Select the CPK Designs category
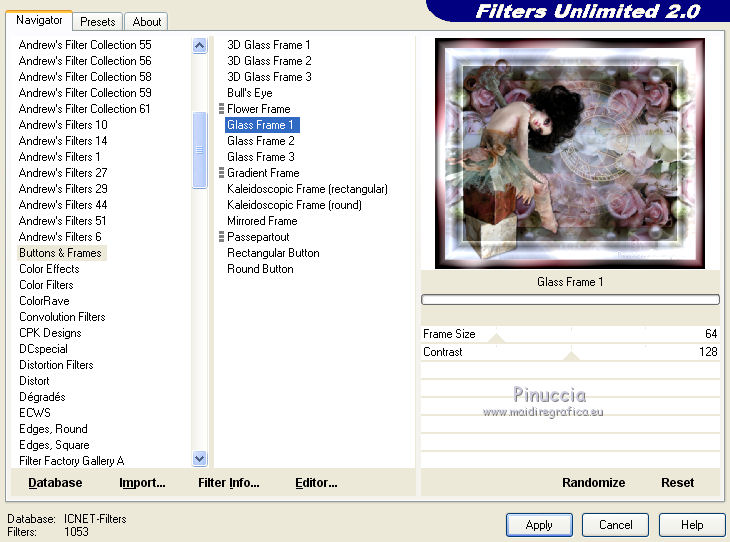Screen dimensions: 730x542 [x=50, y=333]
